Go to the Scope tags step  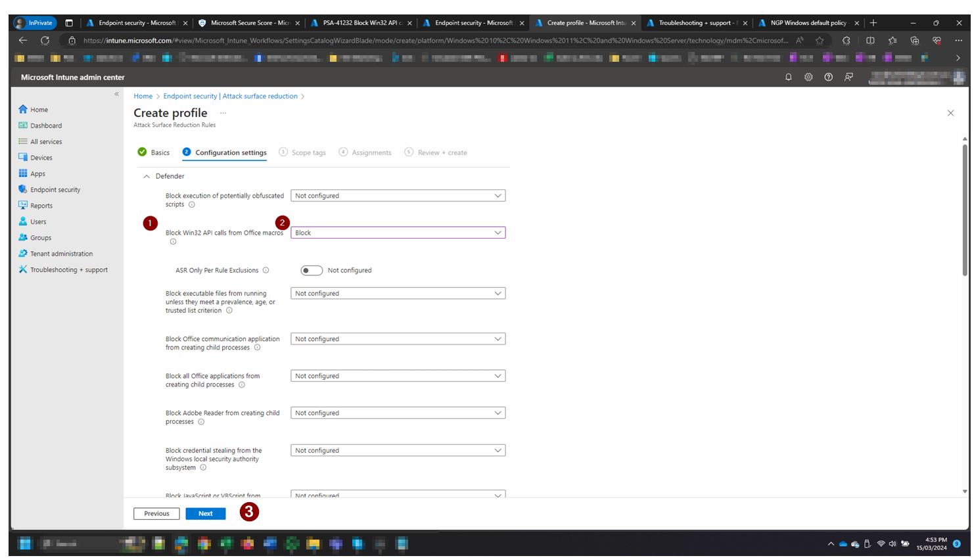302,152
